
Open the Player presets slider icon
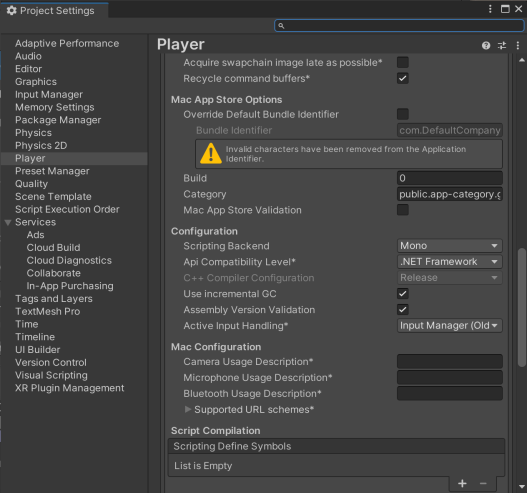pos(502,45)
